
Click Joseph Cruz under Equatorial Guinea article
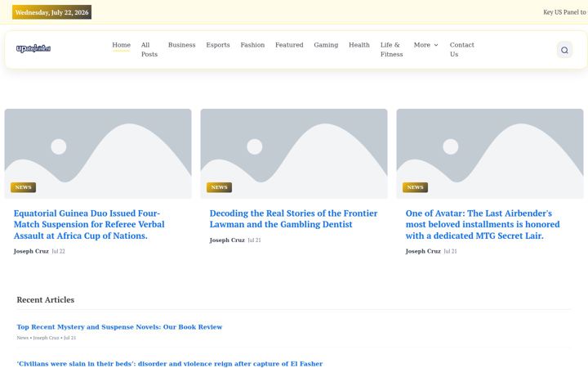(x=31, y=251)
